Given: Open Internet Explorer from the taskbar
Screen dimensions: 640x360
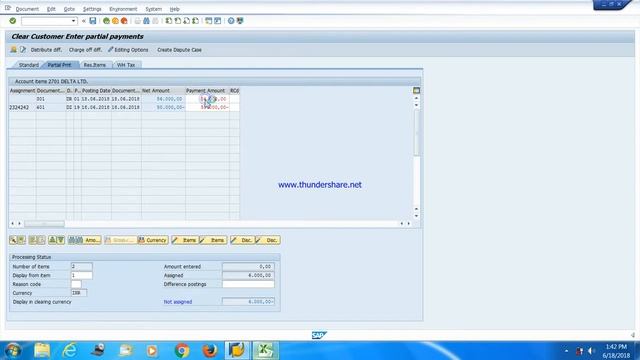Looking at the screenshot, I should (x=70, y=350).
